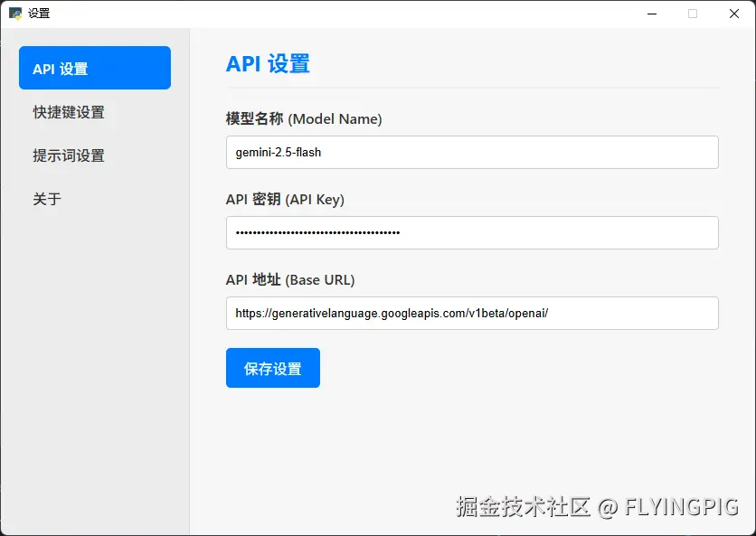Click the Base URL input field
This screenshot has height=536, width=756.
coord(472,314)
